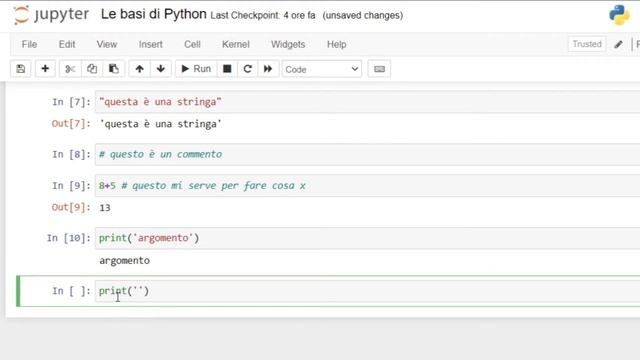Click the In [10]: prompt label
This screenshot has height=360, width=640.
click(x=69, y=238)
